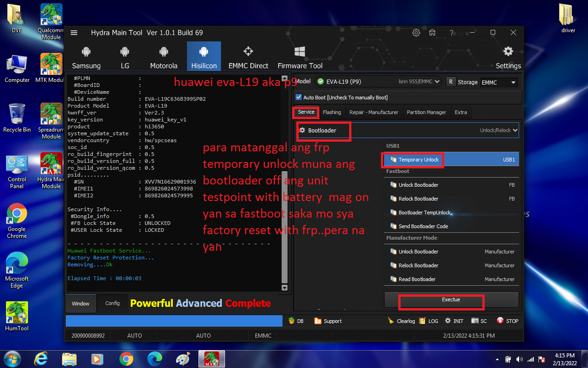Viewport: 588px width, 368px height.
Task: Select the Flashing tab
Action: click(x=332, y=112)
